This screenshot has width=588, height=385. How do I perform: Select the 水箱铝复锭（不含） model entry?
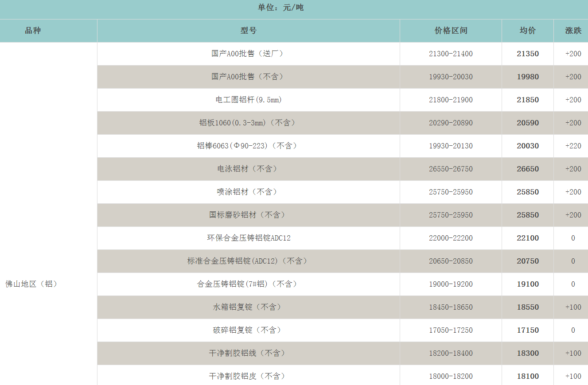[248, 307]
